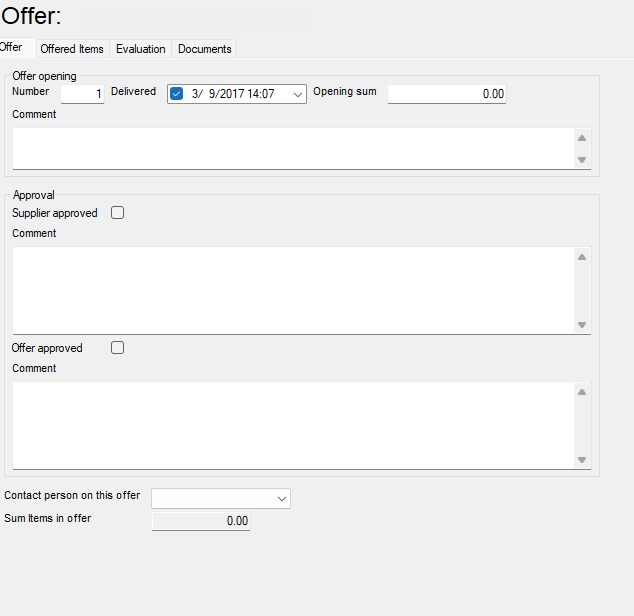The width and height of the screenshot is (634, 616).
Task: Expand the Delivered date picker dropdown
Action: (x=298, y=94)
